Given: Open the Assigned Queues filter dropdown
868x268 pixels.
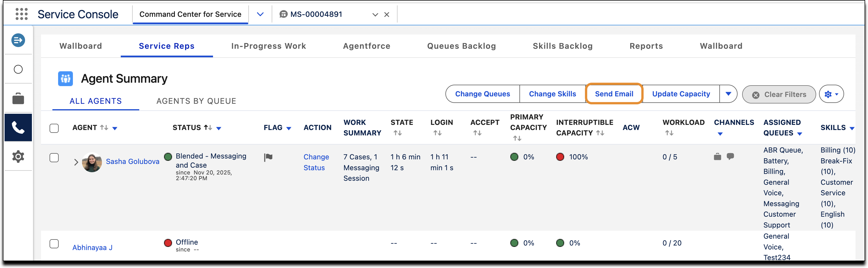Looking at the screenshot, I should [800, 134].
